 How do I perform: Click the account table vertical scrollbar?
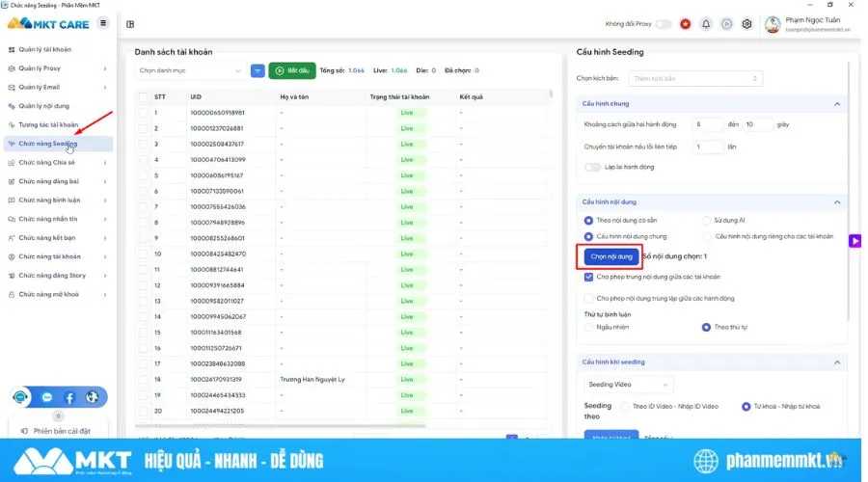coord(551,94)
